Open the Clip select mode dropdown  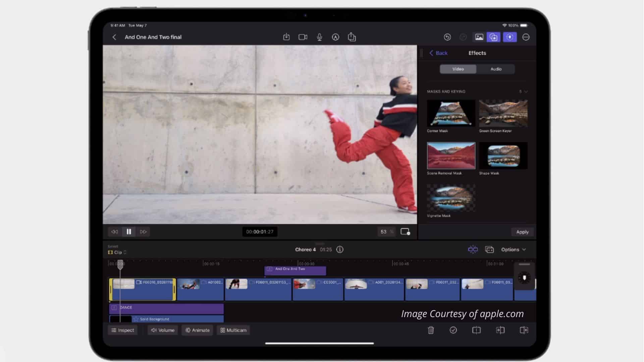click(x=117, y=252)
